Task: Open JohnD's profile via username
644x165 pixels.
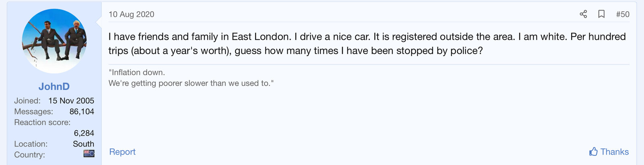Action: point(54,87)
